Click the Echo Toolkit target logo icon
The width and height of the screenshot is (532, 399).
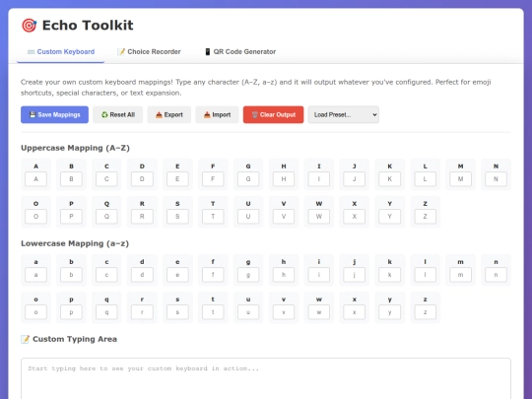30,26
